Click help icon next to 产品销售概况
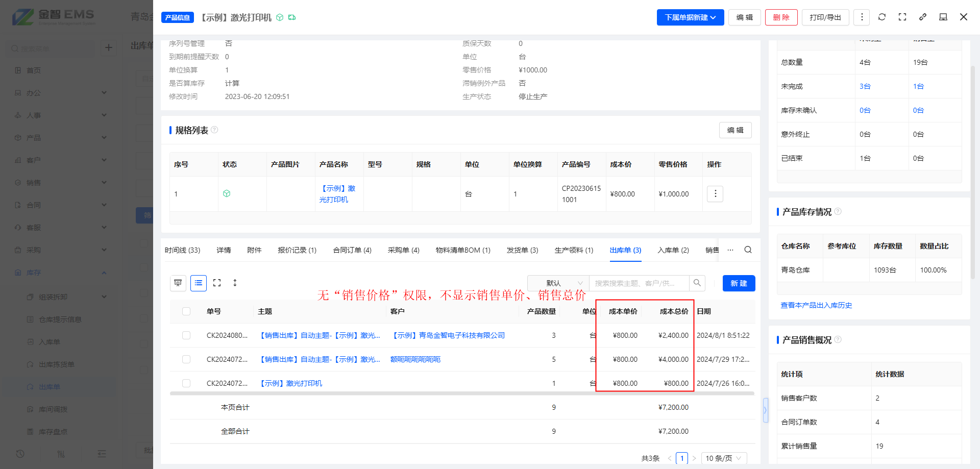Image resolution: width=980 pixels, height=469 pixels. tap(838, 339)
